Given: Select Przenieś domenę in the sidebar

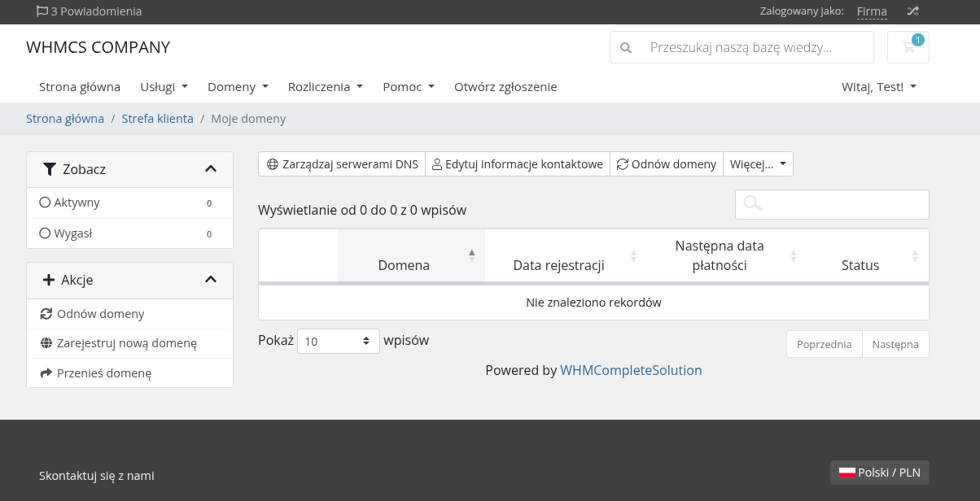Looking at the screenshot, I should (x=103, y=373).
